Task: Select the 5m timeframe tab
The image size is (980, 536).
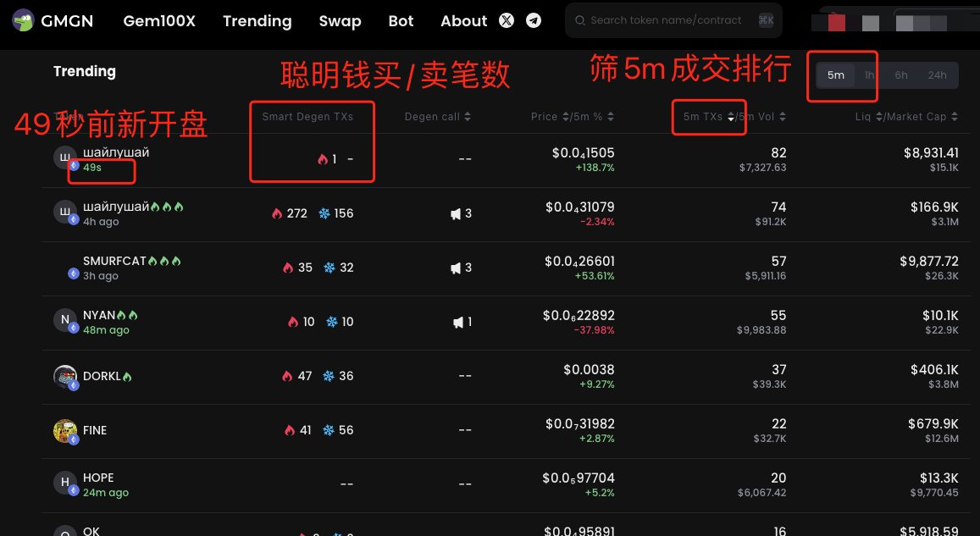Action: [836, 75]
